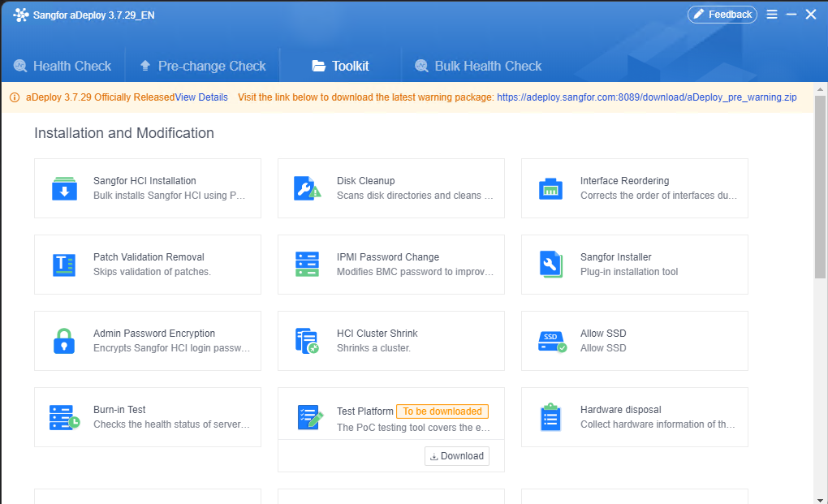828x504 pixels.
Task: Select the Toolkit tab
Action: [x=341, y=66]
